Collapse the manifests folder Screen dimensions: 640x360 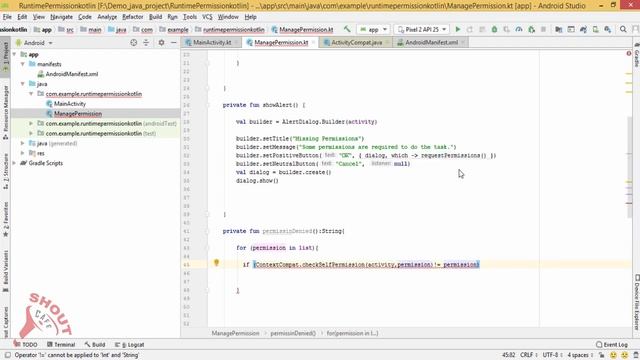point(23,64)
